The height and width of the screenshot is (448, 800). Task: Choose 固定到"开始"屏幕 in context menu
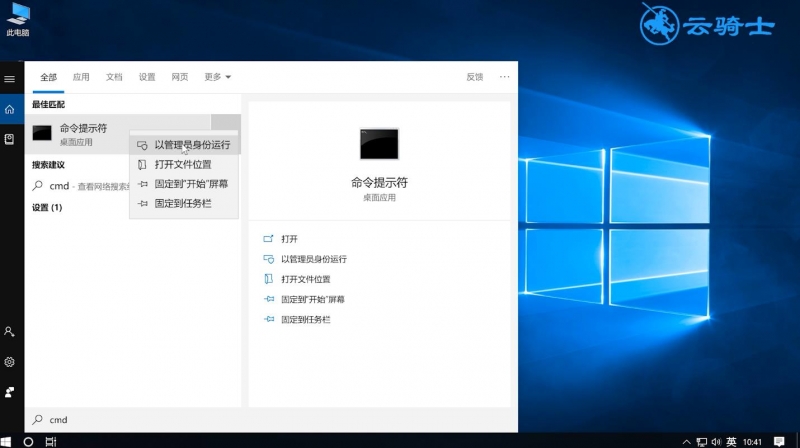[x=184, y=184]
